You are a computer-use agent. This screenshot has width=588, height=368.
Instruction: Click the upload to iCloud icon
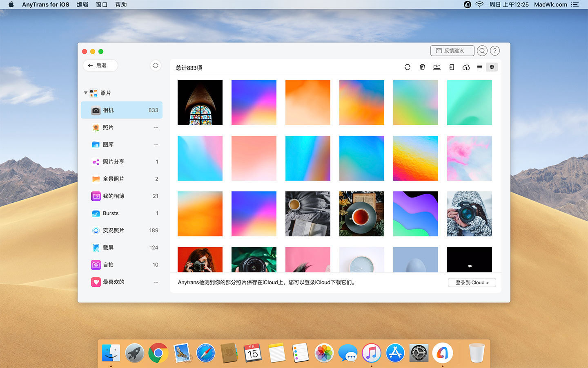pyautogui.click(x=466, y=67)
